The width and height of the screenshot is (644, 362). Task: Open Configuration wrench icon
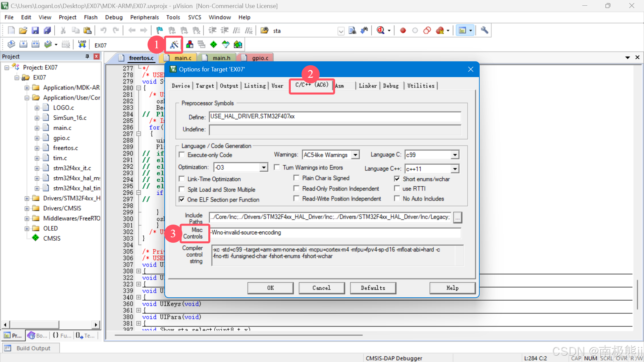point(484,31)
